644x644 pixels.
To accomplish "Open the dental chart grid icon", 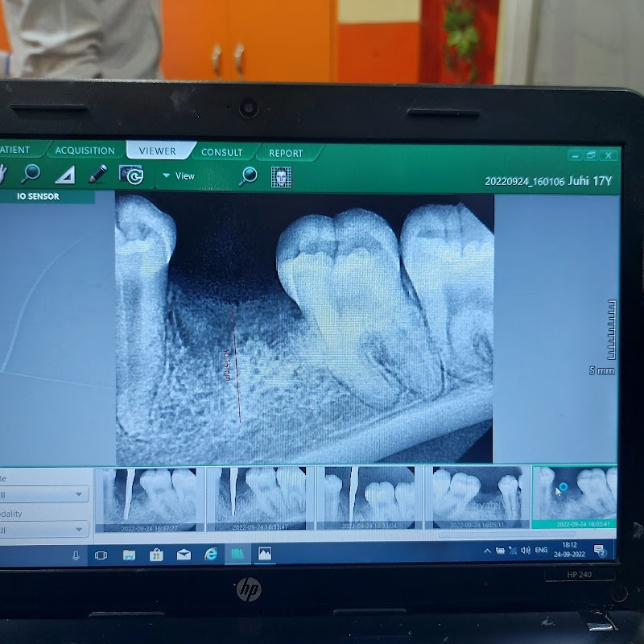I will [x=281, y=176].
